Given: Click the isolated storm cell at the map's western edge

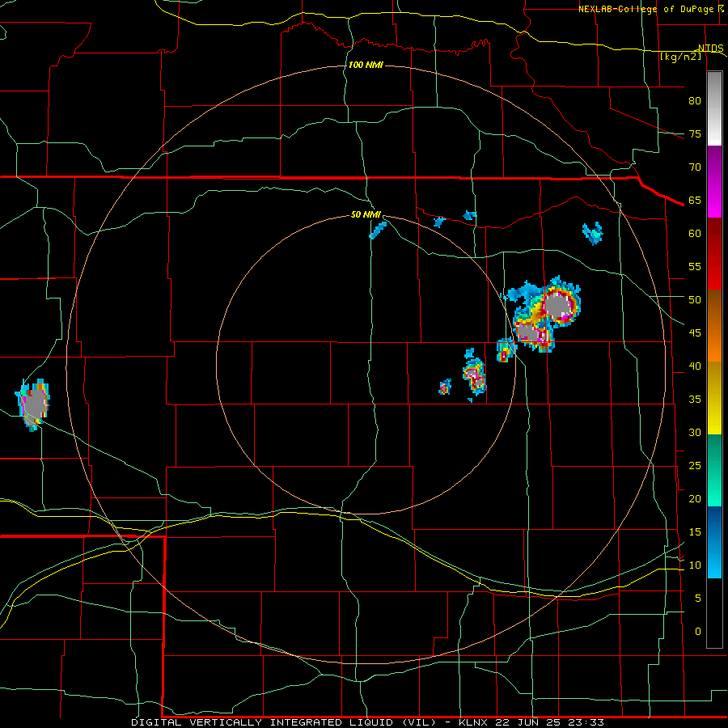Looking at the screenshot, I should pos(33,404).
